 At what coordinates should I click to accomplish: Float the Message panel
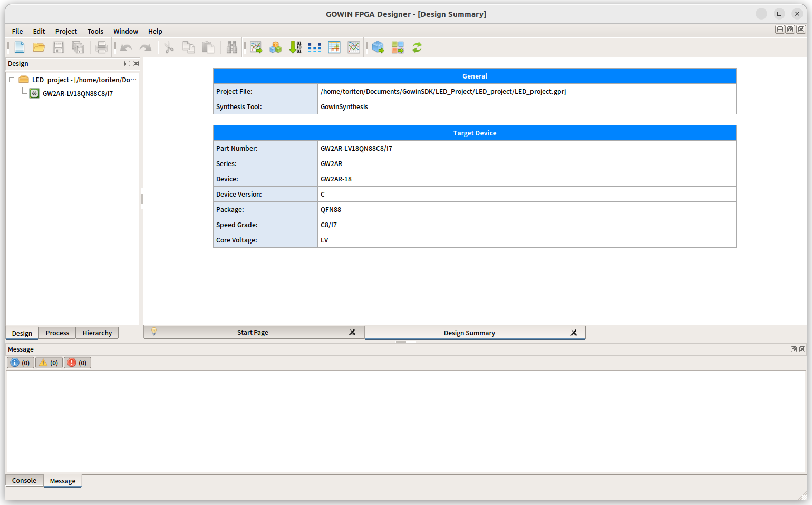[x=794, y=349]
